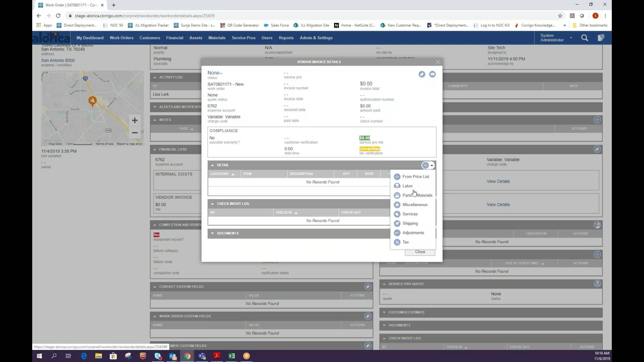Viewport: 644px width, 362px height.
Task: Click the Labor icon in add menu
Action: pyautogui.click(x=397, y=186)
